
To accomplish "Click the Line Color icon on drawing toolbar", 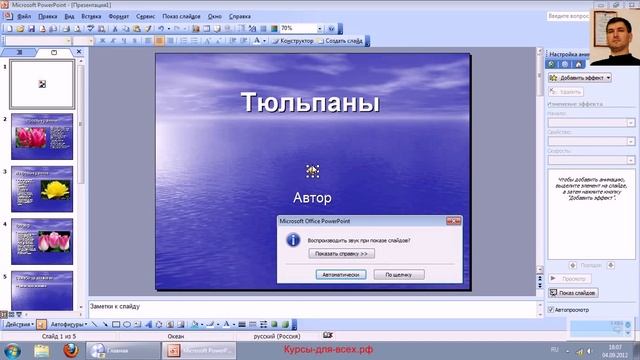I will pyautogui.click(x=210, y=324).
